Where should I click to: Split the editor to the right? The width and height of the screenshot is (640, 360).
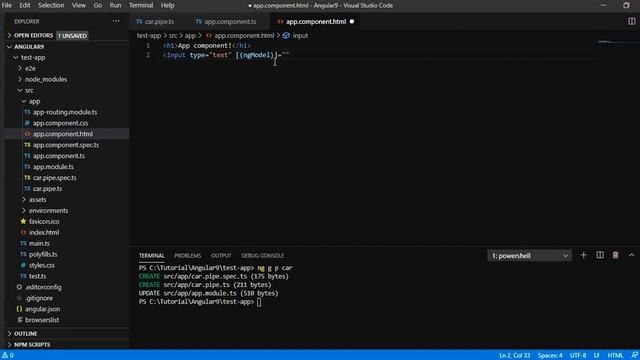(631, 21)
